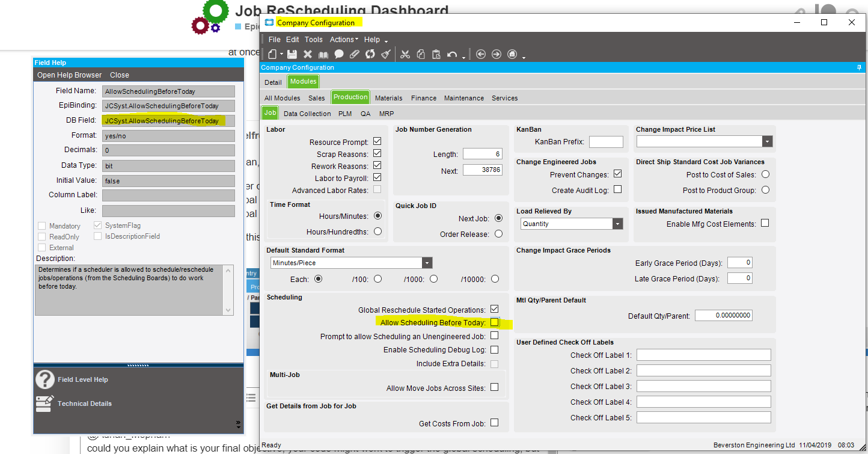Open the New icon dropdown arrow
This screenshot has width=868, height=454.
pos(281,55)
